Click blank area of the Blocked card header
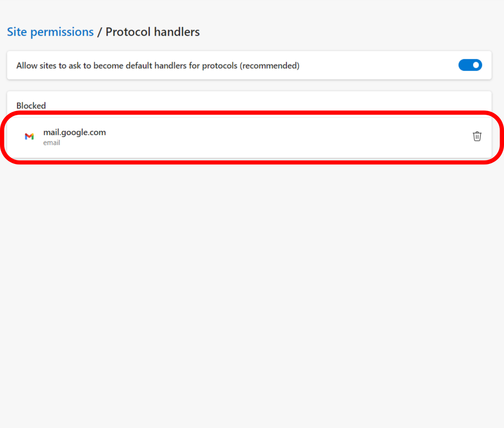 coord(262,104)
